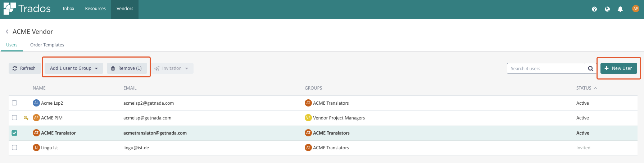Click the Active status of Acme Lsp2
The height and width of the screenshot is (163, 644).
[582, 103]
